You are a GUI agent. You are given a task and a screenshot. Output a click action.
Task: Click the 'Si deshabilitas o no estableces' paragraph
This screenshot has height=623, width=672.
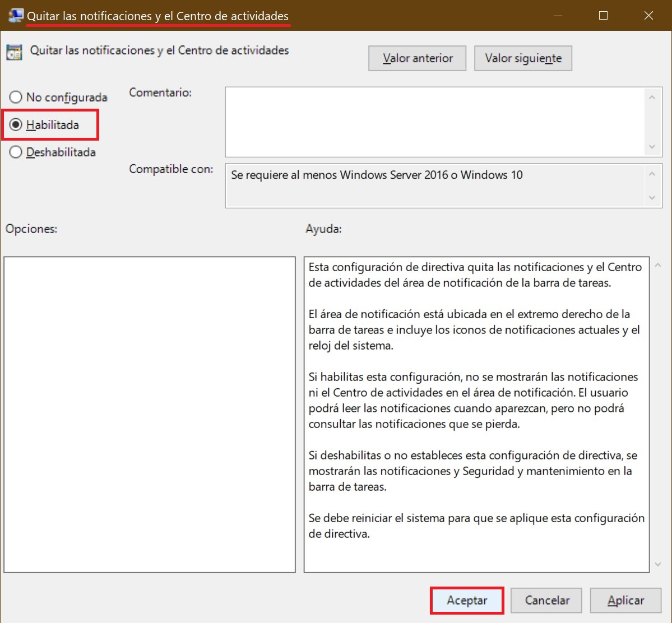472,471
